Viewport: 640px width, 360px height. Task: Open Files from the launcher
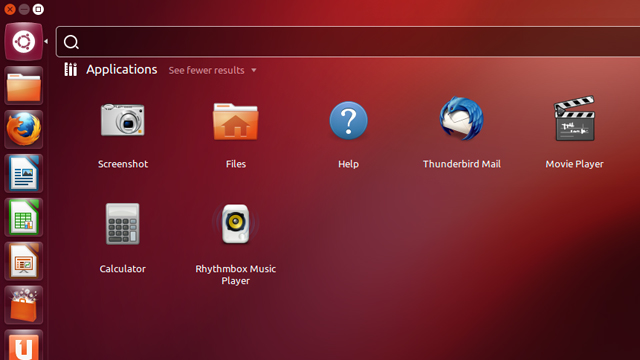pos(24,86)
